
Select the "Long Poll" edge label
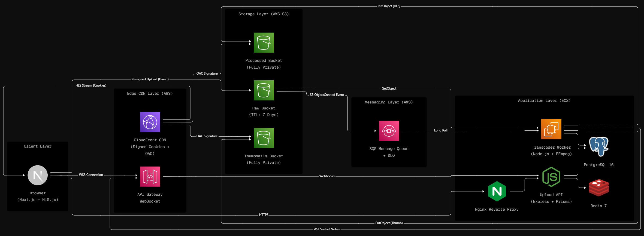(441, 130)
